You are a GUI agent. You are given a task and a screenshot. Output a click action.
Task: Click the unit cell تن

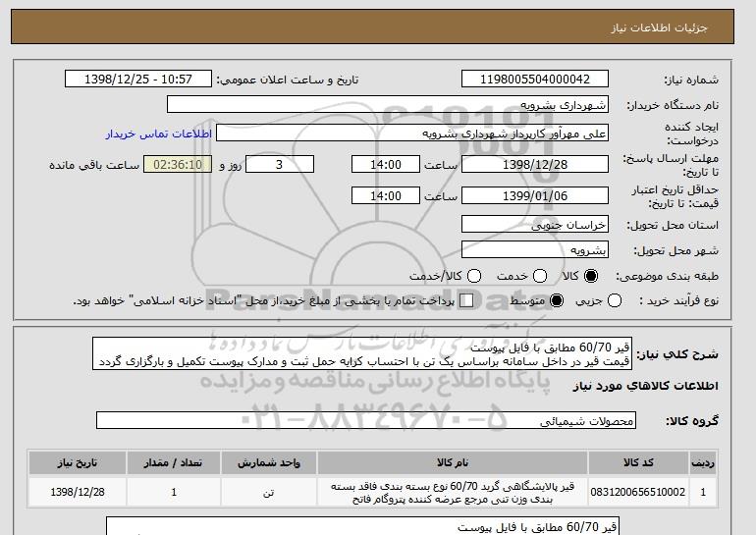(x=269, y=492)
